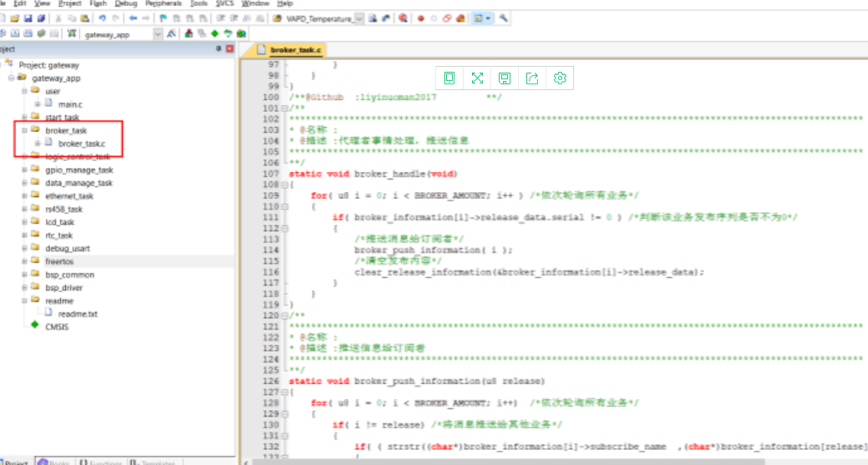Open the SVCS menu

coord(225,3)
